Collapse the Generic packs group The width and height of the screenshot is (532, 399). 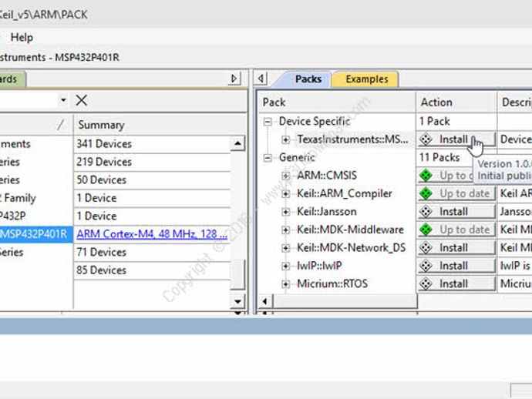point(268,158)
